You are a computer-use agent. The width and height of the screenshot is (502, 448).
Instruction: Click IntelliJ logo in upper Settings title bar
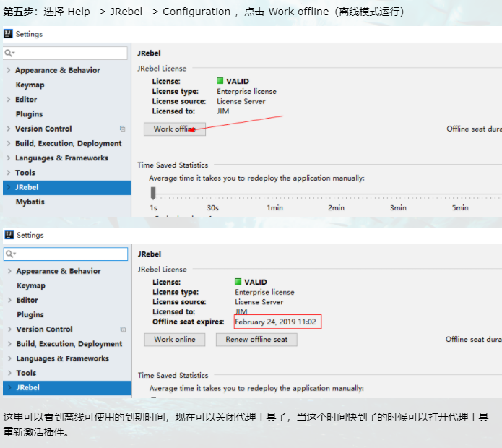point(8,34)
